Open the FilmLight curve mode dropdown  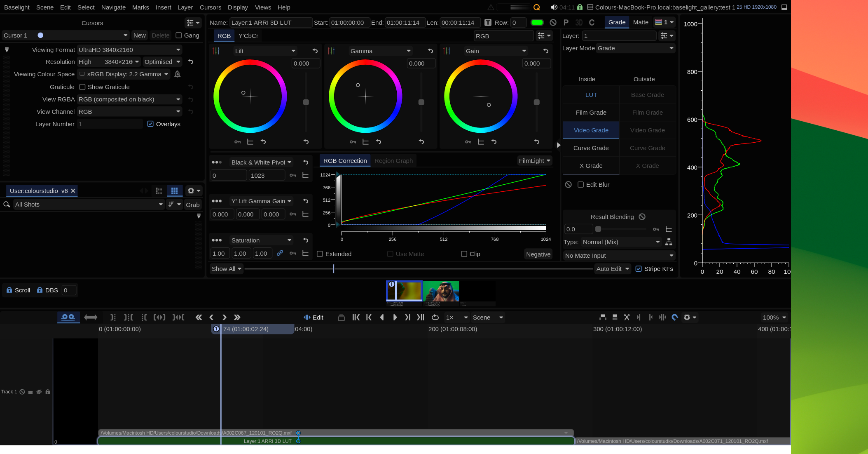(x=534, y=161)
